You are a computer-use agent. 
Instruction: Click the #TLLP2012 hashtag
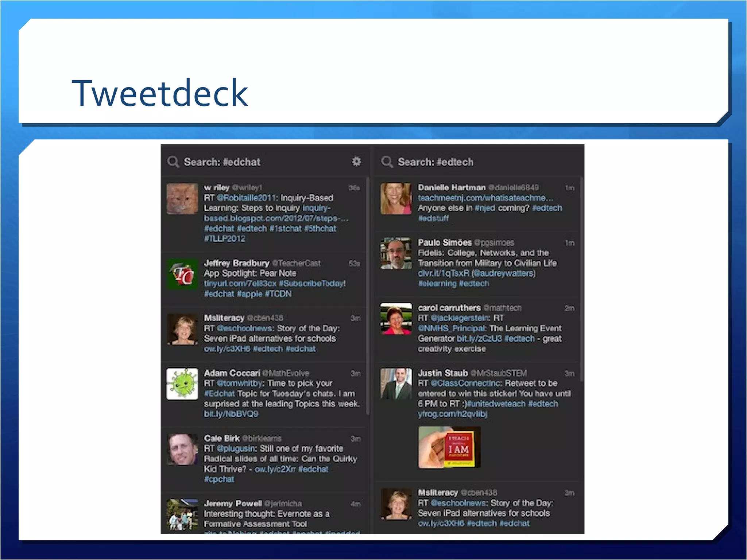pyautogui.click(x=225, y=239)
